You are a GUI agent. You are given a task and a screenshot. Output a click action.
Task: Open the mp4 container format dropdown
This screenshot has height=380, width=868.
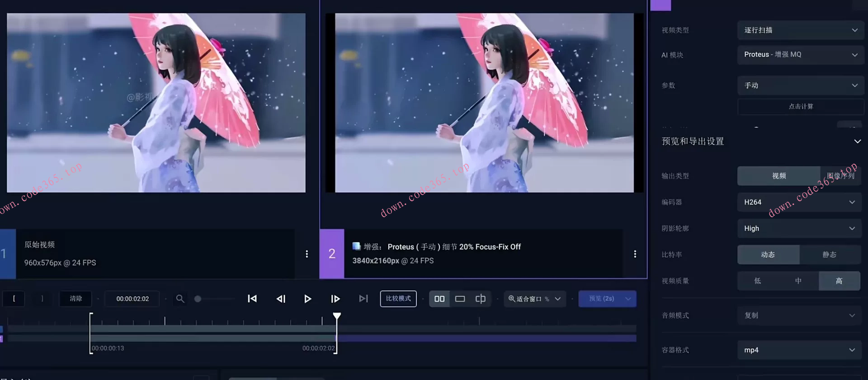tap(799, 350)
